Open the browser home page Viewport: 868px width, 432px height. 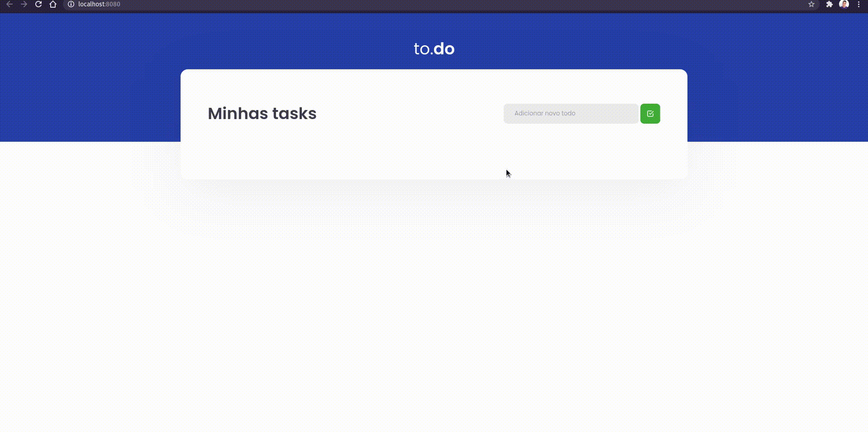point(53,4)
